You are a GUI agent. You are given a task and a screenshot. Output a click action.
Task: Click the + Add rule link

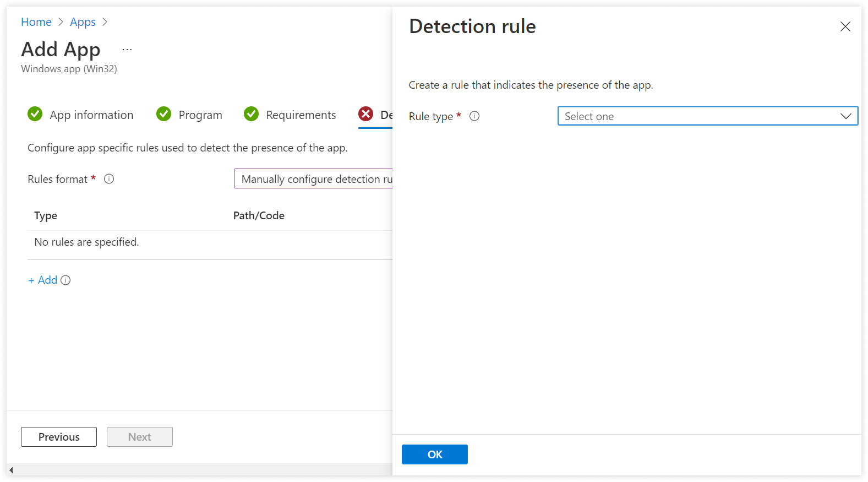click(x=43, y=280)
